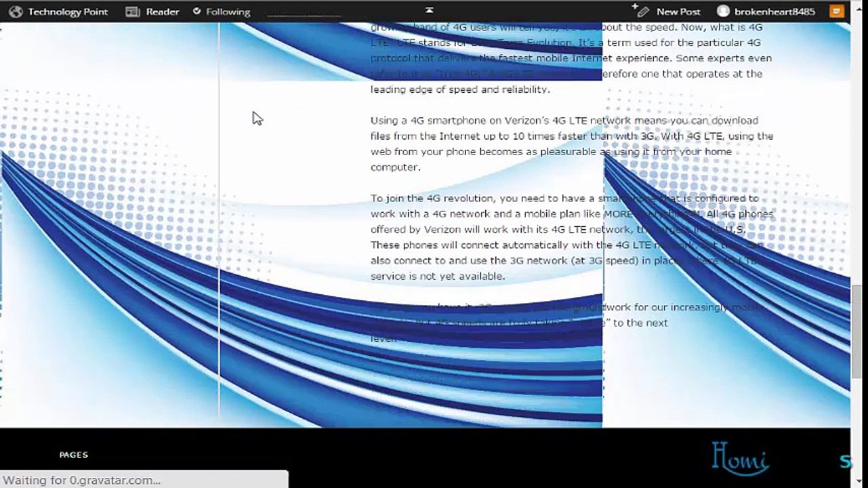The width and height of the screenshot is (868, 488).
Task: Click the Homi footer logo
Action: point(741,457)
